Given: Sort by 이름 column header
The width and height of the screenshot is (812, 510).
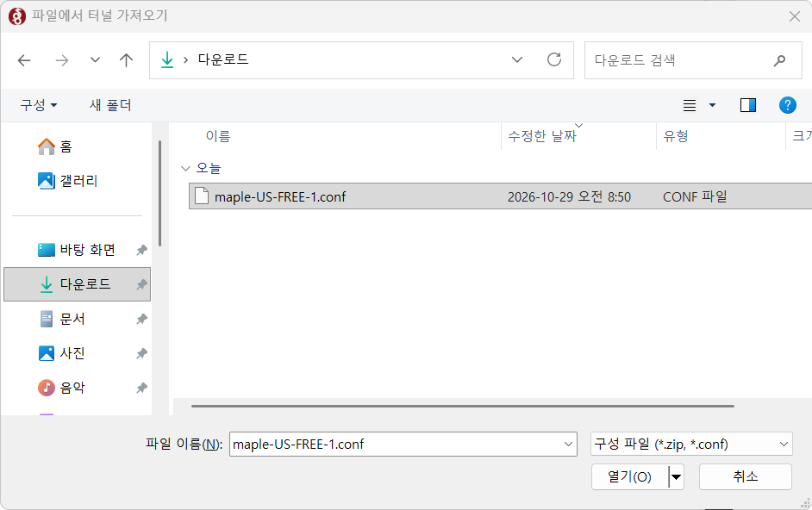Looking at the screenshot, I should tap(218, 136).
